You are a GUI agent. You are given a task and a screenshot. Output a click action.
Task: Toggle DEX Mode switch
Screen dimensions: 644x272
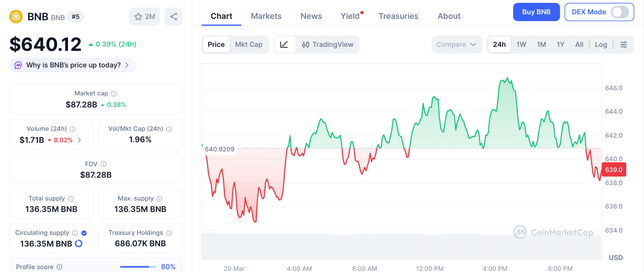pos(619,12)
